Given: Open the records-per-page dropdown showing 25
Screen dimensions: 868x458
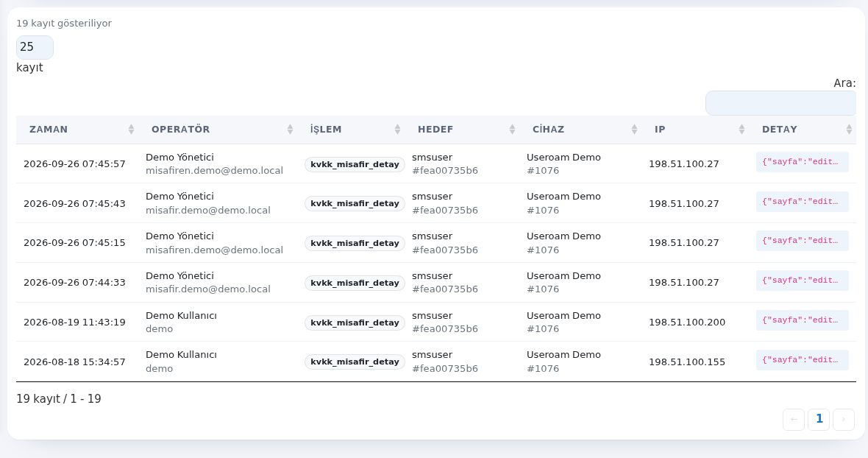Looking at the screenshot, I should coord(35,47).
